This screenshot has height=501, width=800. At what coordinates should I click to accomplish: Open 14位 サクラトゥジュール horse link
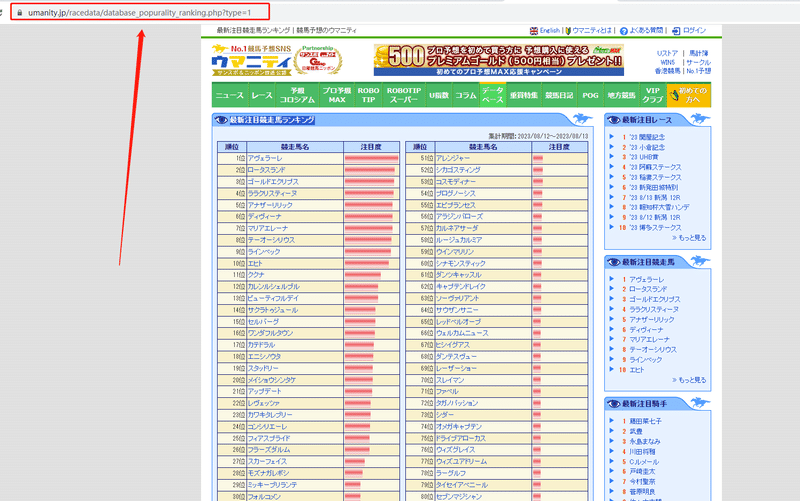[272, 310]
